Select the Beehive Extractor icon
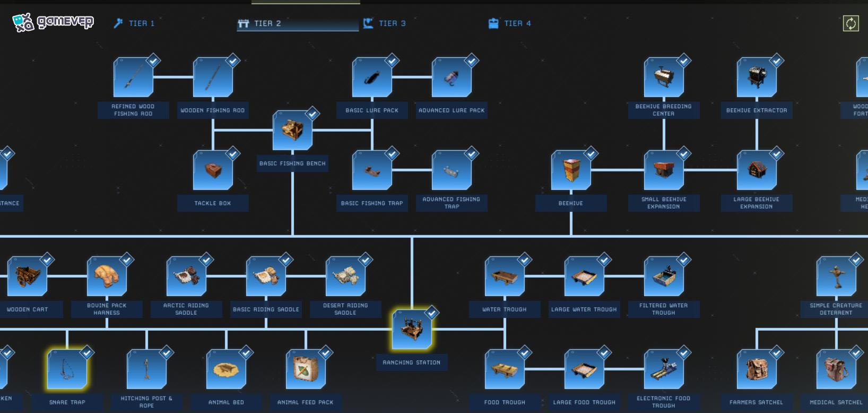Screen dimensions: 868x413 click(757, 78)
